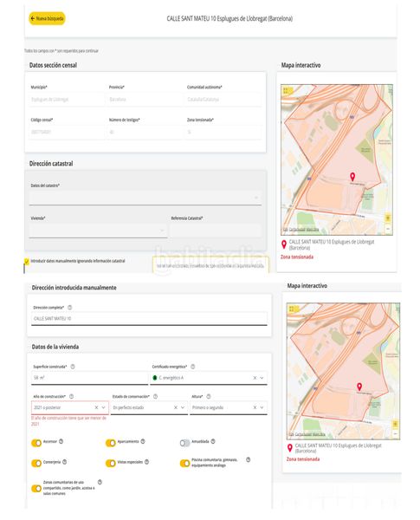Viewport: 420px width, 520px height.
Task: Expand the Estado de conservación dropdown arrow
Action: [x=183, y=407]
